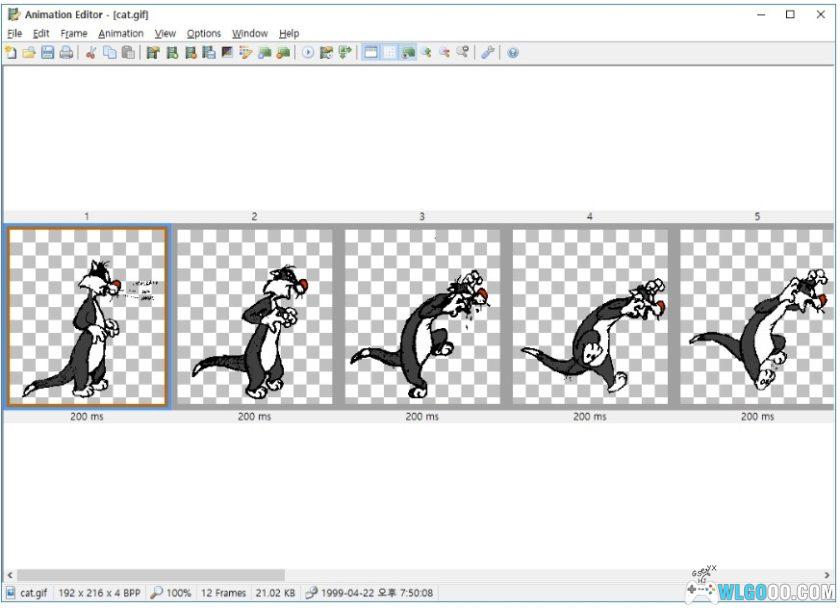Open the File menu
Image resolution: width=840 pixels, height=608 pixels.
[14, 33]
